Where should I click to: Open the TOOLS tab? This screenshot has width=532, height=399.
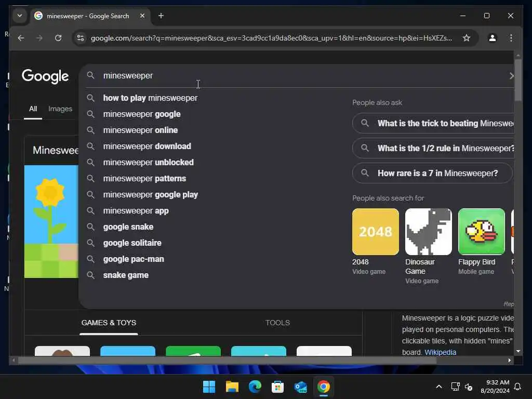click(277, 323)
